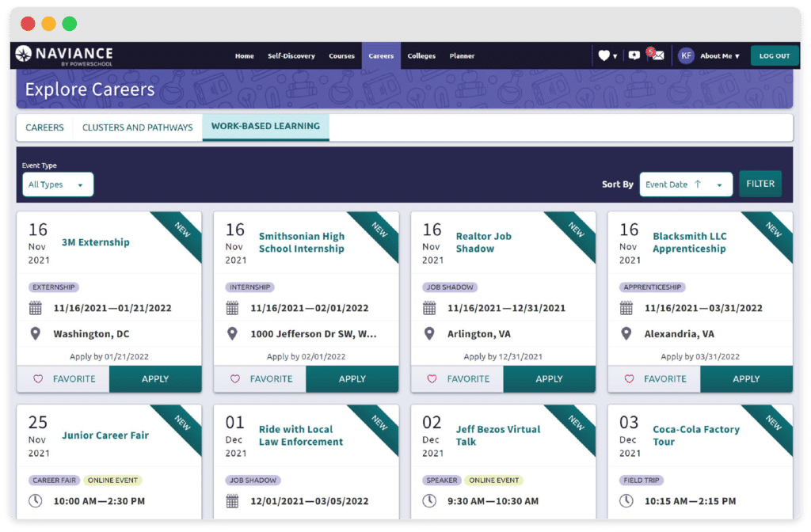Favorite the Smithsonian High School Internship
811x532 pixels.
(260, 379)
